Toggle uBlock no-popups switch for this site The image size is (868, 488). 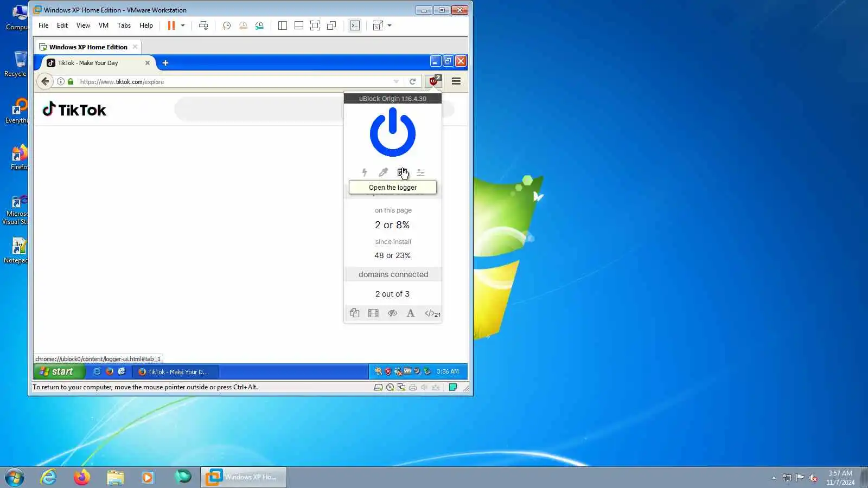tap(355, 313)
